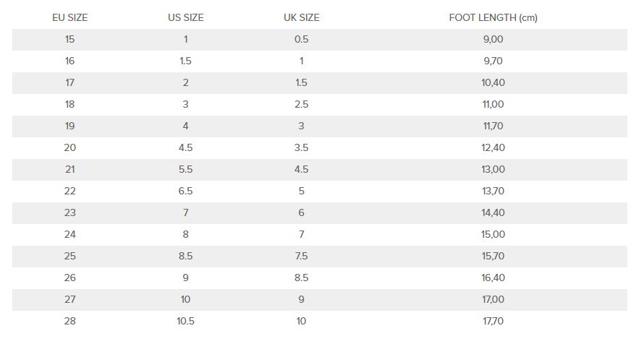The height and width of the screenshot is (344, 644).
Task: Select UK size 3.5 cell
Action: 301,147
